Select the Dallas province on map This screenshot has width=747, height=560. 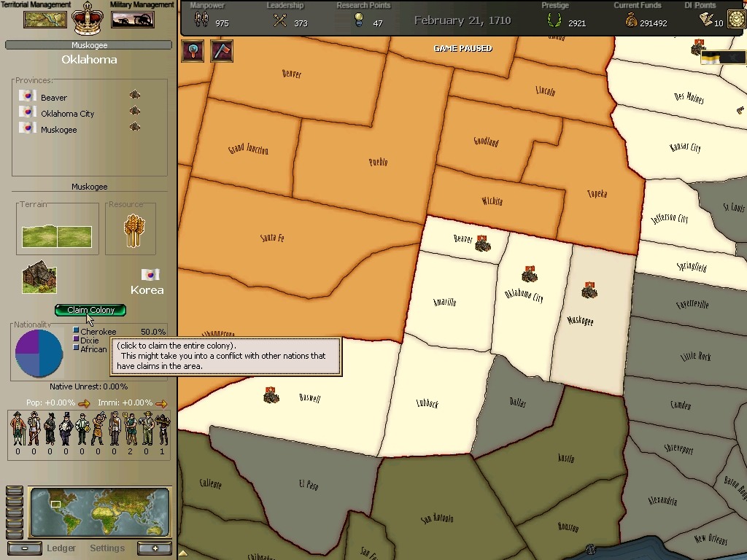point(517,402)
